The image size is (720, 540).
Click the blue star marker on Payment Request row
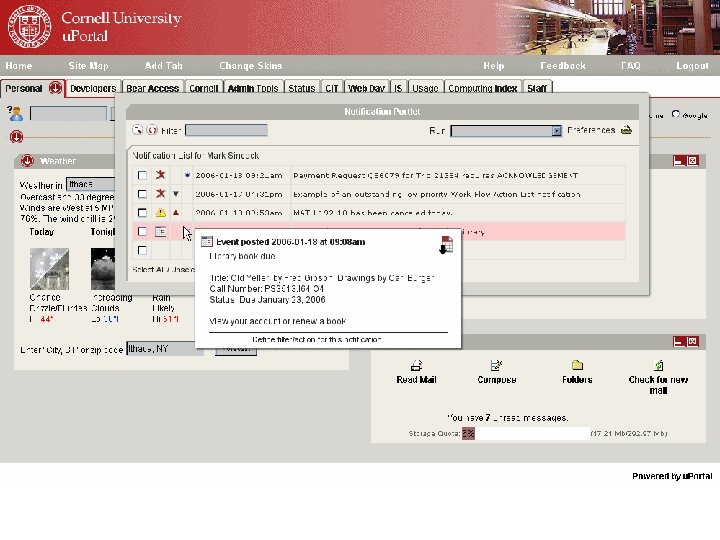click(187, 175)
